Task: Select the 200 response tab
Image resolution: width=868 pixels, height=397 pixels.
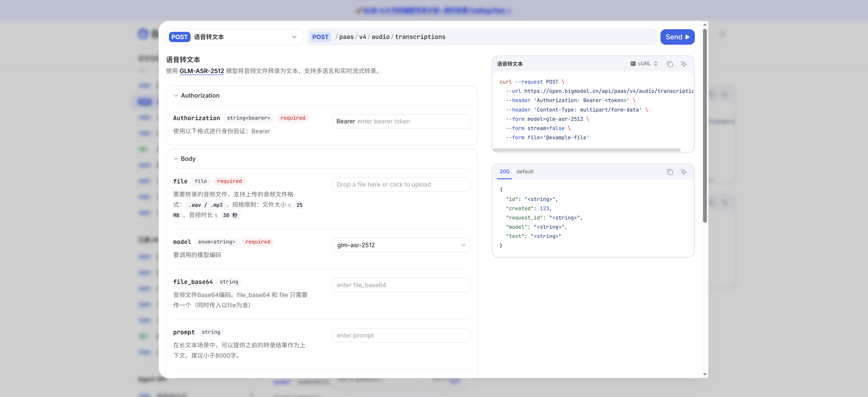Action: point(504,172)
